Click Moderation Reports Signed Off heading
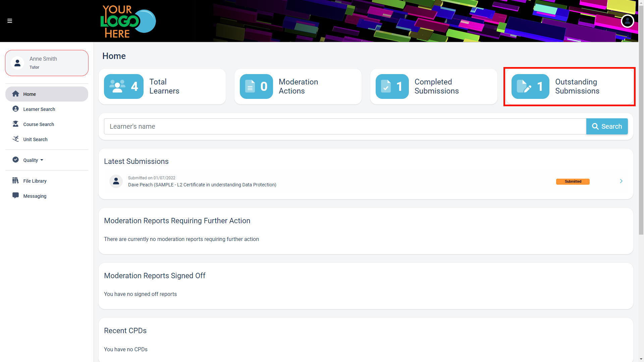 pyautogui.click(x=155, y=276)
